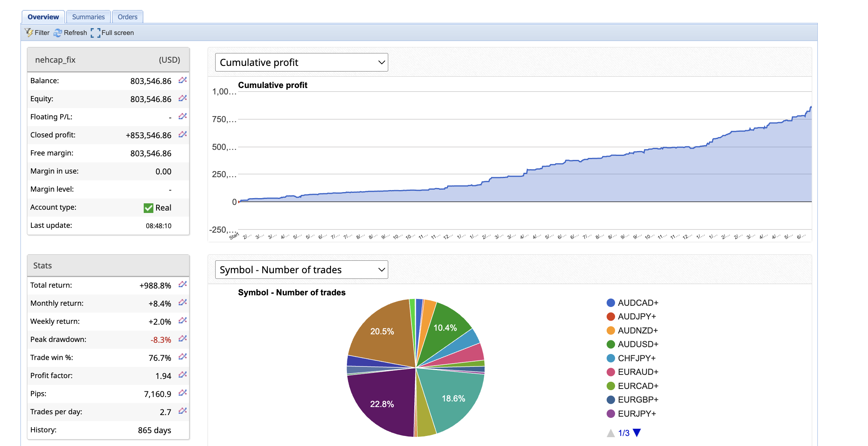Click the chart icon next to Floating P/L

point(183,117)
